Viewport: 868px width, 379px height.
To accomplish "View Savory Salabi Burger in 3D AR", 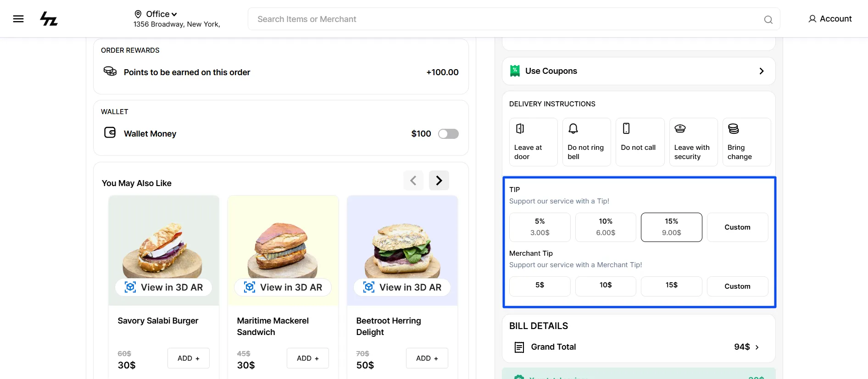I will pos(164,287).
